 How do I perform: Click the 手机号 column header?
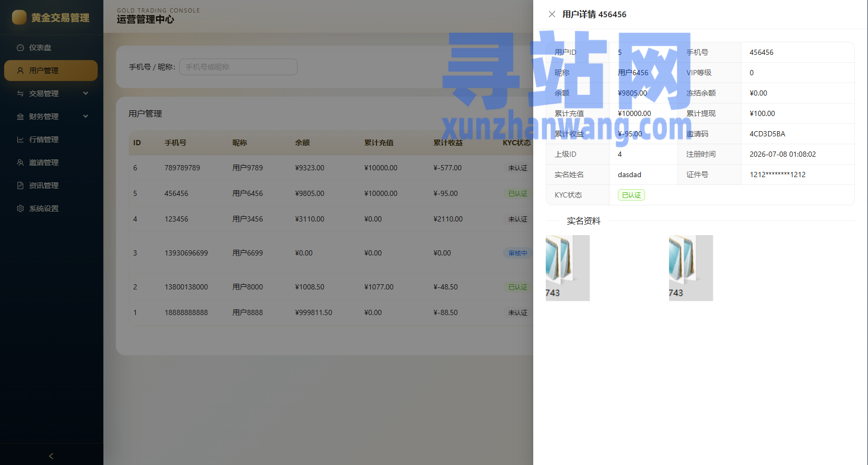pos(175,143)
